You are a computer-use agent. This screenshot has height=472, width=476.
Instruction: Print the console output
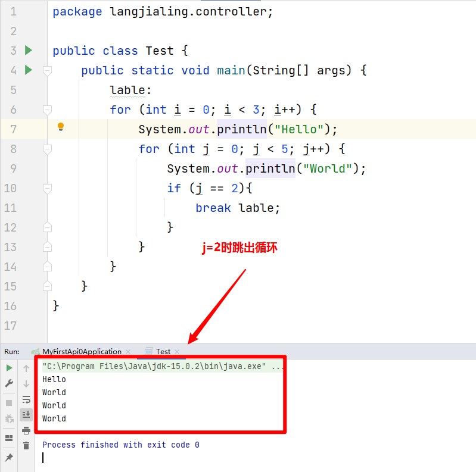tap(26, 430)
